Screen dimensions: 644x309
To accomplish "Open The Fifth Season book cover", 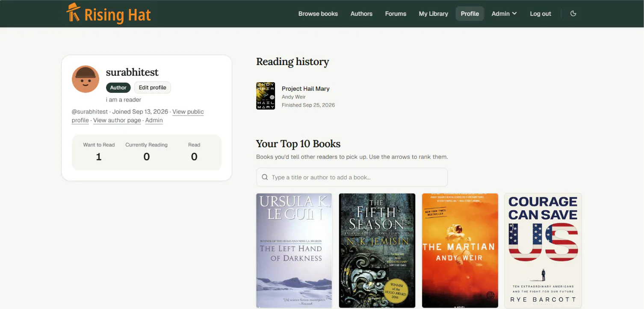I will coord(377,251).
